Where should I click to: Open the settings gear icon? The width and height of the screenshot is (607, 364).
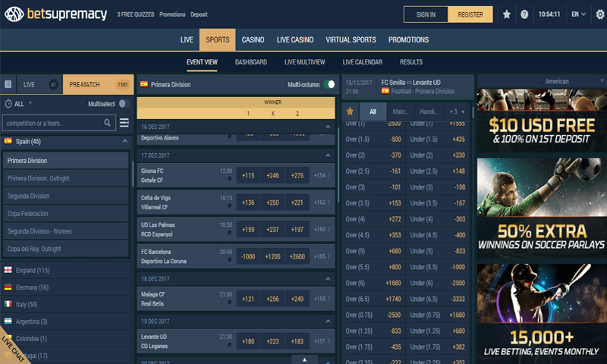(600, 14)
